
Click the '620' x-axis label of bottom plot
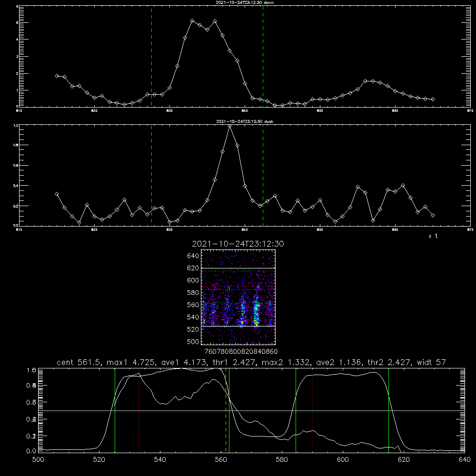coord(404,460)
